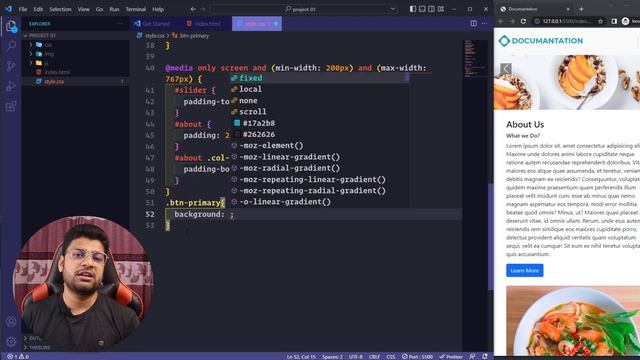Toggle the bottom panel layout icon
The image size is (640, 360).
pos(422,9)
